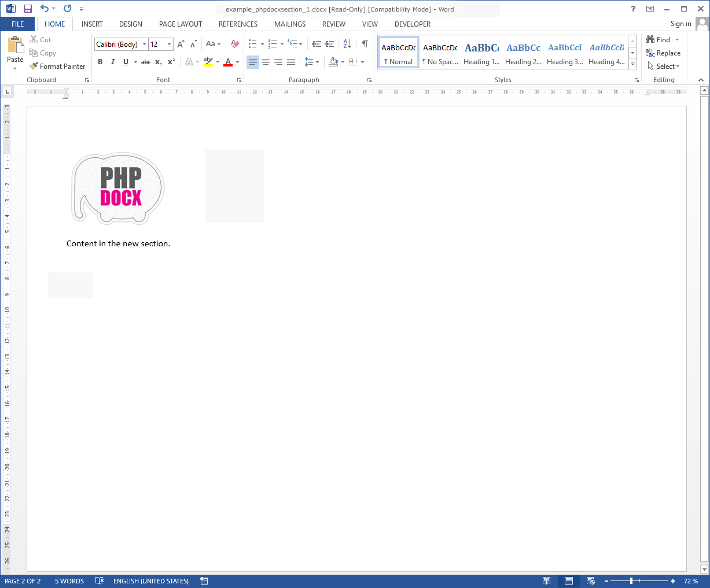The height and width of the screenshot is (588, 710).
Task: Switch to the PAGE LAYOUT tab
Action: tap(181, 24)
